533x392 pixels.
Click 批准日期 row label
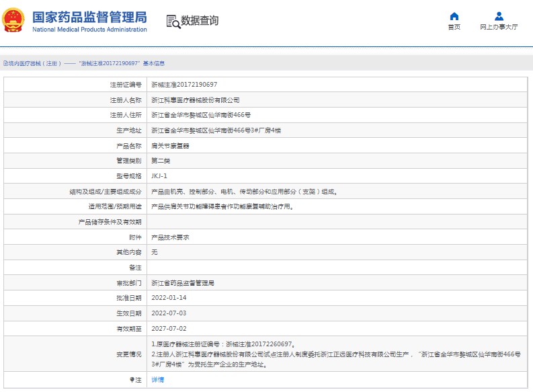point(129,298)
